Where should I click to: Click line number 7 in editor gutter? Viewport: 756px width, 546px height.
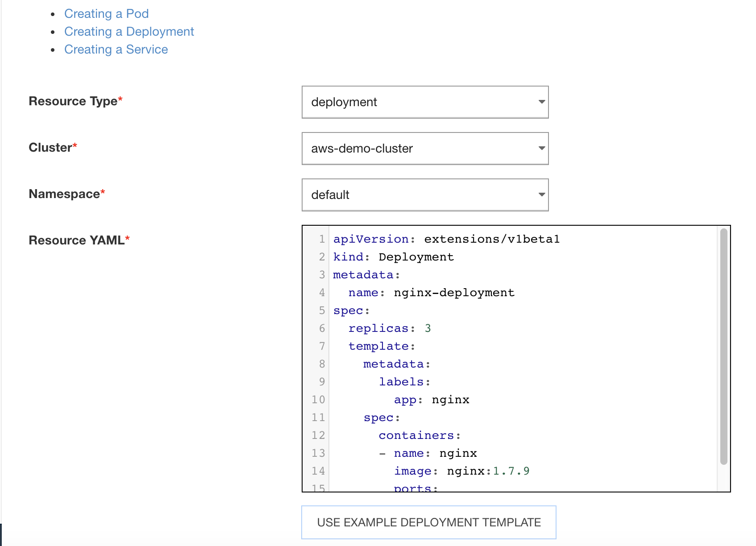pyautogui.click(x=322, y=346)
